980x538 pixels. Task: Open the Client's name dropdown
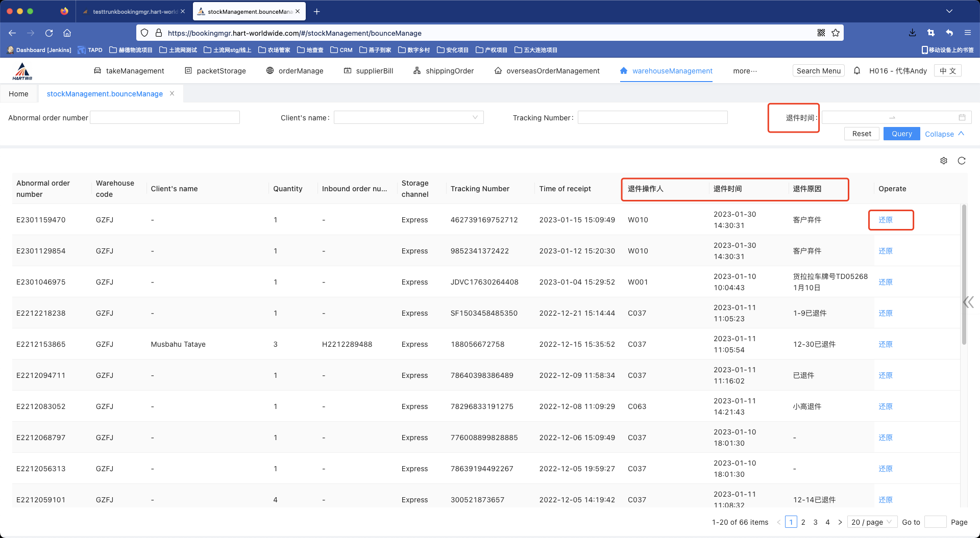pyautogui.click(x=408, y=118)
